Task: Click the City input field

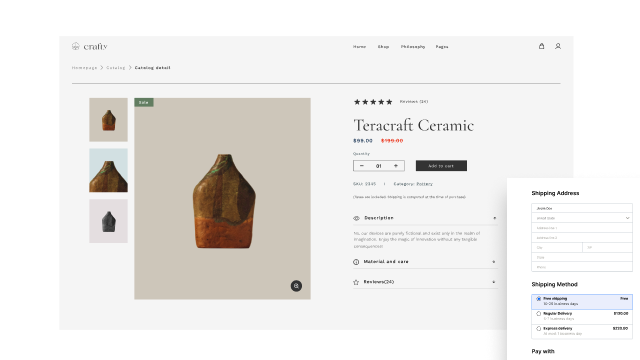Action: (557, 247)
